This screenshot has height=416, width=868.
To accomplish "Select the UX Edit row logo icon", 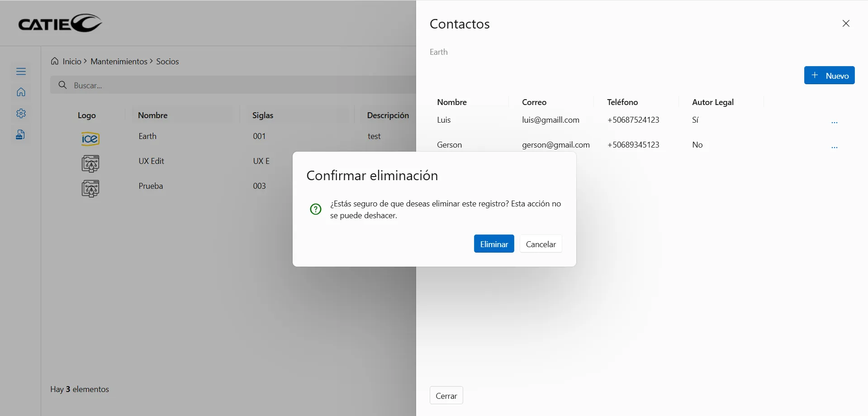I will coord(90,163).
